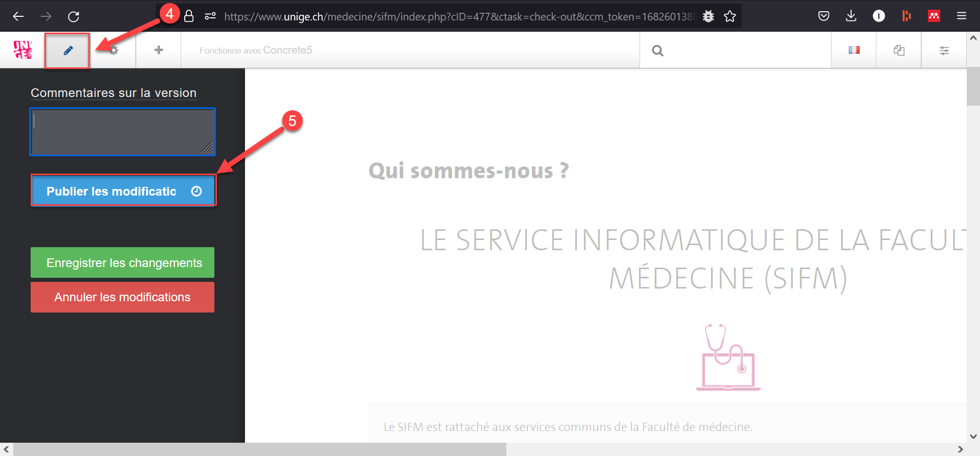This screenshot has width=980, height=456.
Task: Click Enregistrer les changements button
Action: [x=122, y=262]
